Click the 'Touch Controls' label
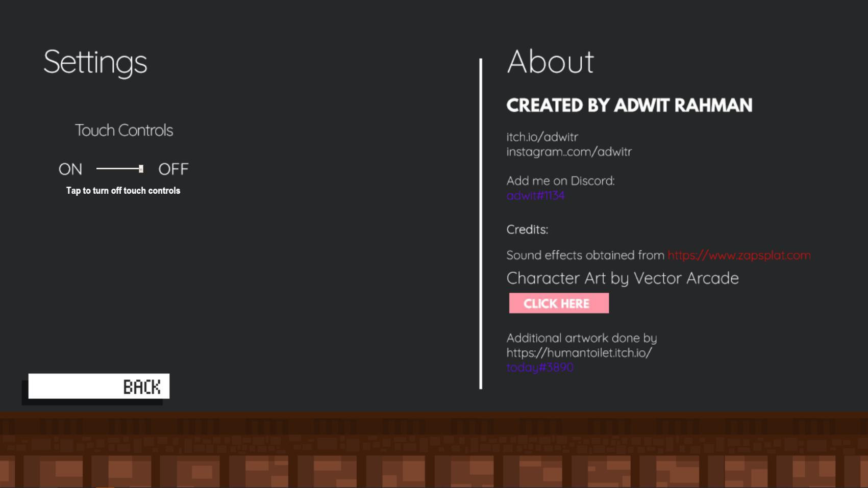This screenshot has height=488, width=868. 124,131
